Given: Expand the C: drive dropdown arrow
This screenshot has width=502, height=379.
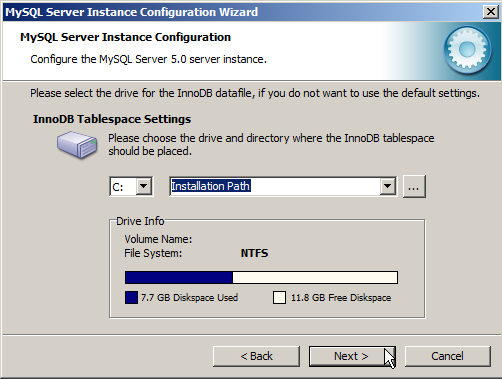Looking at the screenshot, I should coord(144,186).
